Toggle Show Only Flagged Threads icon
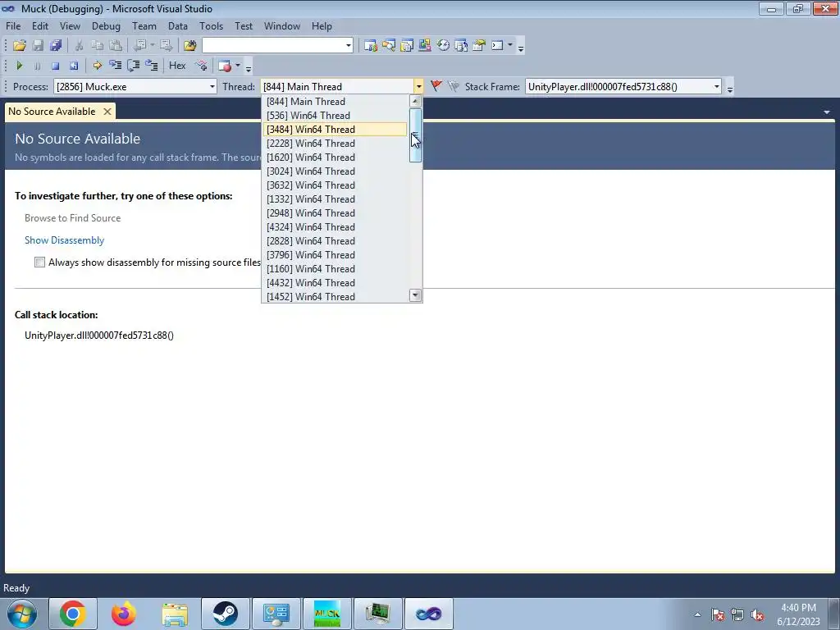The width and height of the screenshot is (840, 630). click(x=454, y=86)
